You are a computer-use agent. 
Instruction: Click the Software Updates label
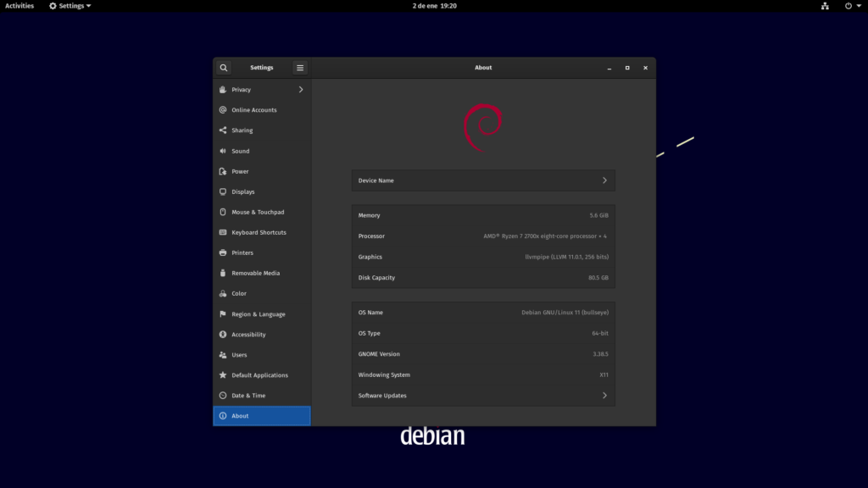382,396
